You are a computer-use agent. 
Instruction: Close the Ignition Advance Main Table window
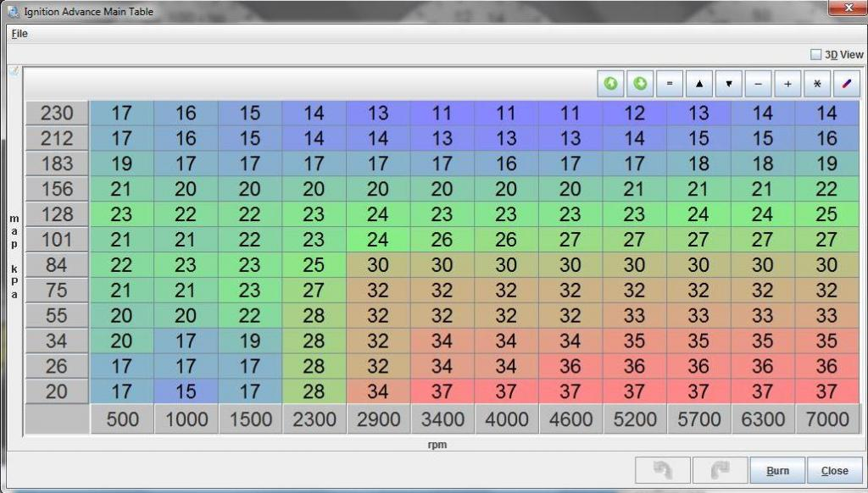[x=848, y=8]
